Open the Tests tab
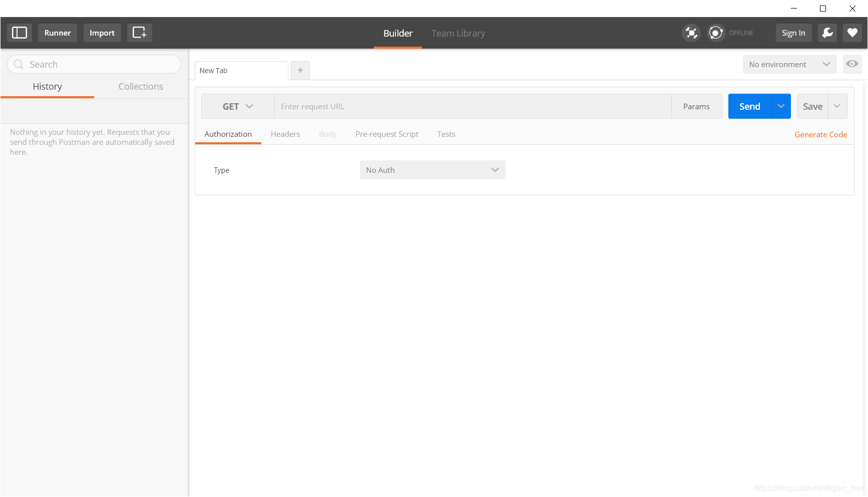Viewport: 868px width, 497px height. (x=446, y=134)
